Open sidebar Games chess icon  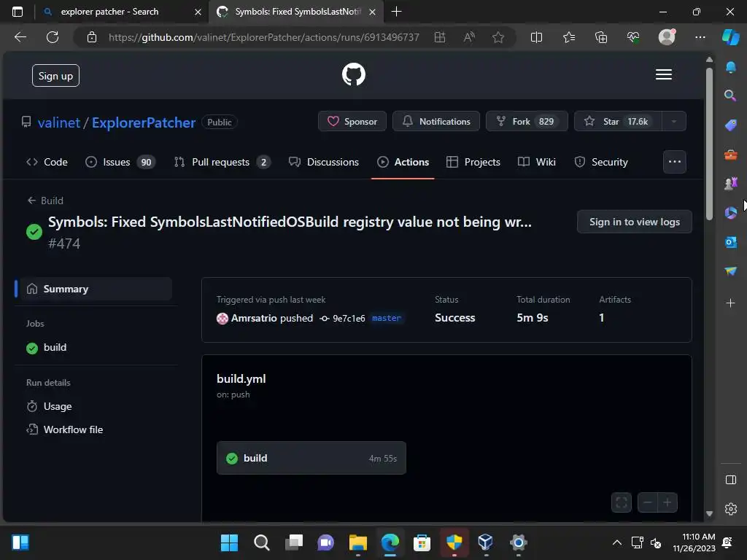[731, 183]
